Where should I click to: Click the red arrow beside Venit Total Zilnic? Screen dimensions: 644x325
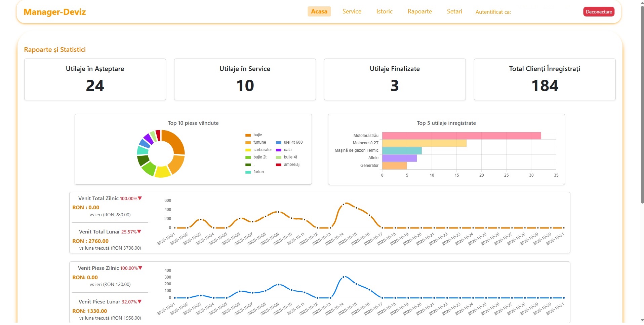coord(140,198)
